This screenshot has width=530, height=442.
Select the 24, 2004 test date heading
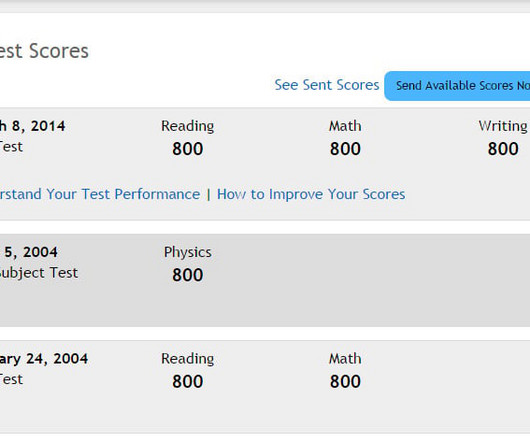click(44, 359)
